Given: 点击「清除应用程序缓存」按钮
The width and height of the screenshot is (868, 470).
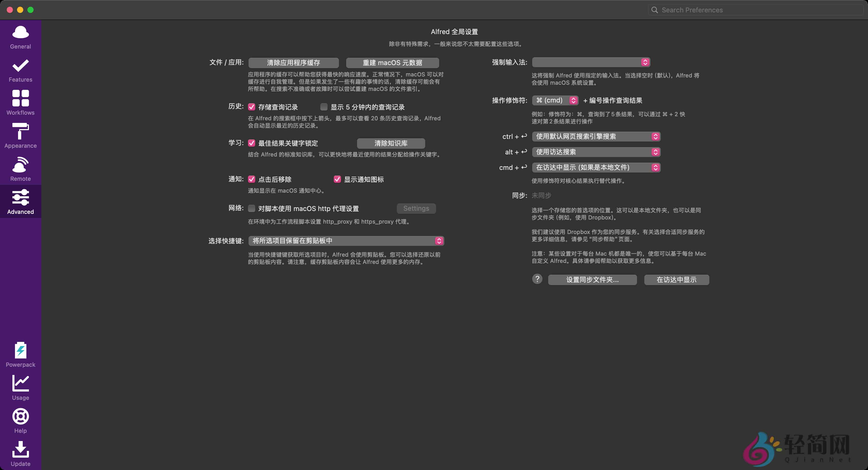Looking at the screenshot, I should (x=293, y=63).
